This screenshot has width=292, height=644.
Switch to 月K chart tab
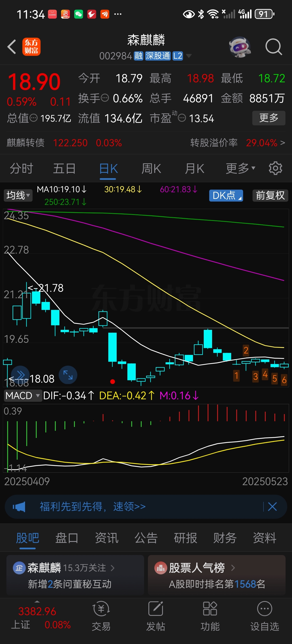[x=194, y=168]
